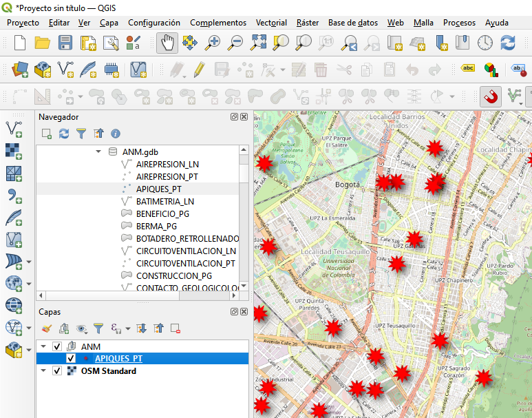Open the Vectorial menu

[271, 23]
